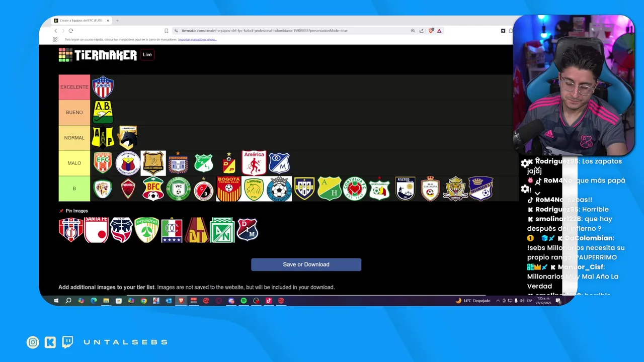Select the Patriotas logo in B tier
Image resolution: width=644 pixels, height=362 pixels.
click(x=128, y=189)
